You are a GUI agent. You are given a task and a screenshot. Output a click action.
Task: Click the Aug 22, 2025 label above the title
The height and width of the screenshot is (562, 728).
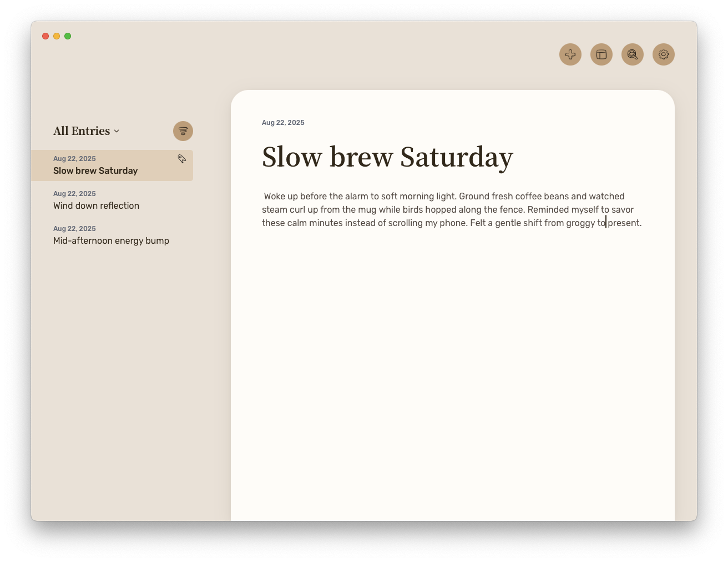click(283, 122)
